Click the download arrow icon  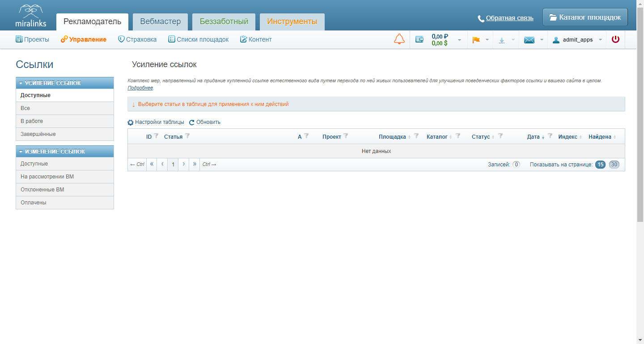tap(502, 40)
